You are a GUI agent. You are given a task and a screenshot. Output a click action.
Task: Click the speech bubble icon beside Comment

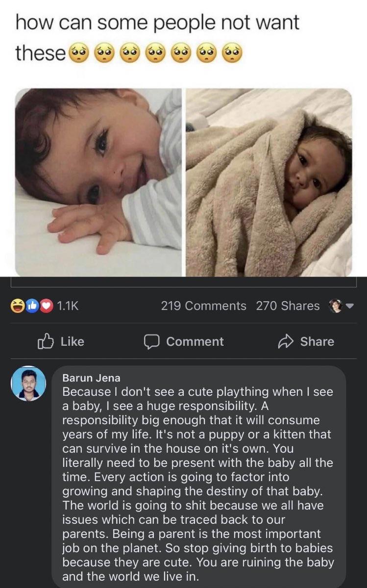tap(151, 341)
